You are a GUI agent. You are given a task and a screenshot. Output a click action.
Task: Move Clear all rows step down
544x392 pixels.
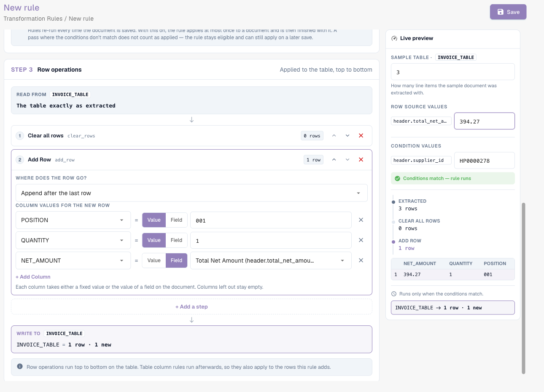coord(347,136)
